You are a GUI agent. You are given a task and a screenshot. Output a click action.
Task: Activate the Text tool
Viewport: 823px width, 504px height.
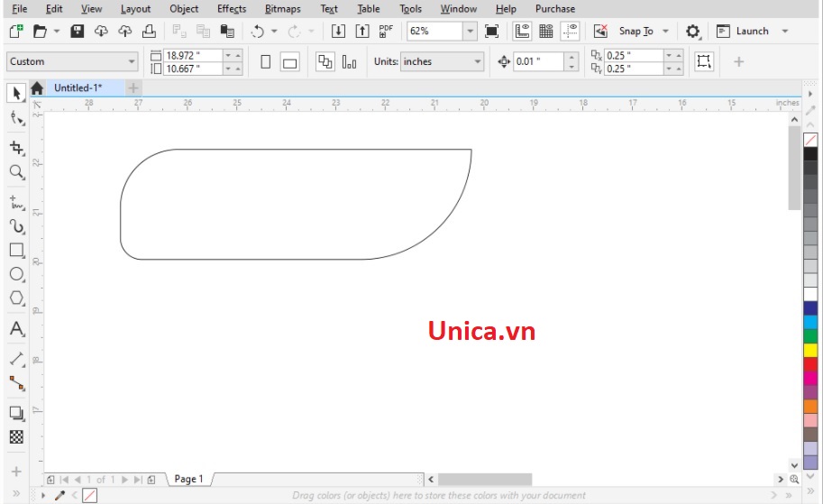coord(16,329)
